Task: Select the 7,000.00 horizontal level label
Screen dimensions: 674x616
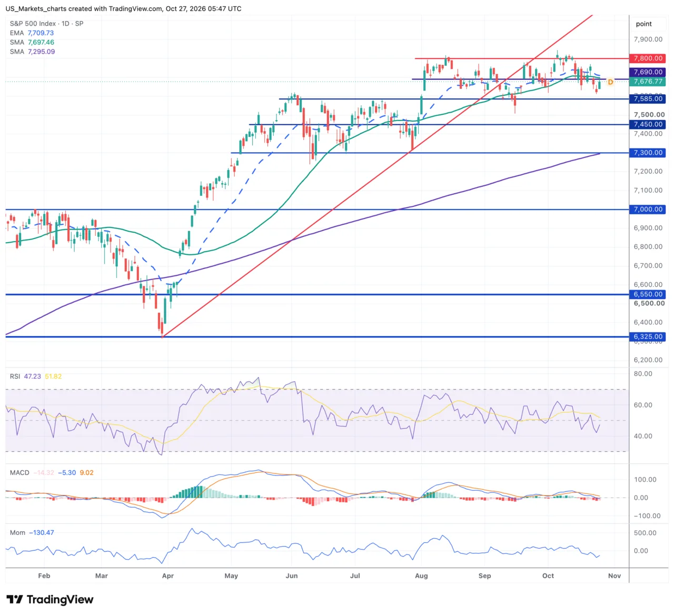Action: pyautogui.click(x=648, y=210)
